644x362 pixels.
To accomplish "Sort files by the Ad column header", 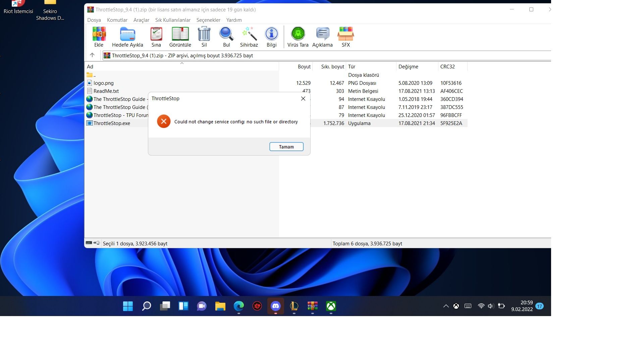I will (90, 67).
